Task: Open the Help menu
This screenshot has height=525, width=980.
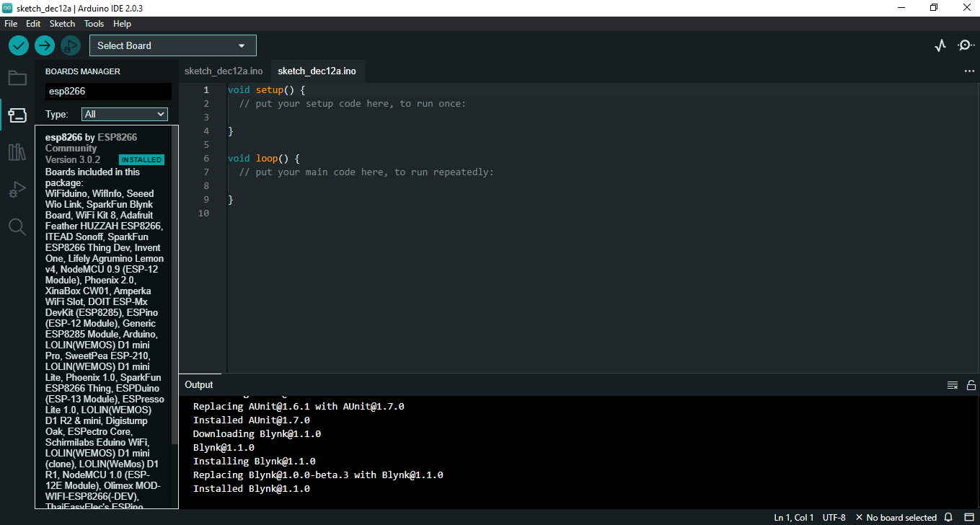Action: pyautogui.click(x=123, y=24)
